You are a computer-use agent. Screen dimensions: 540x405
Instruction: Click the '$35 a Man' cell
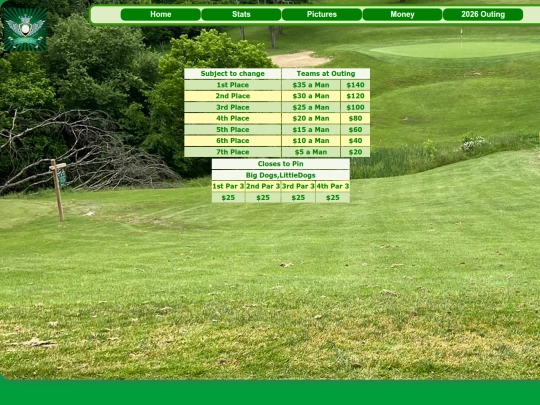pyautogui.click(x=311, y=85)
